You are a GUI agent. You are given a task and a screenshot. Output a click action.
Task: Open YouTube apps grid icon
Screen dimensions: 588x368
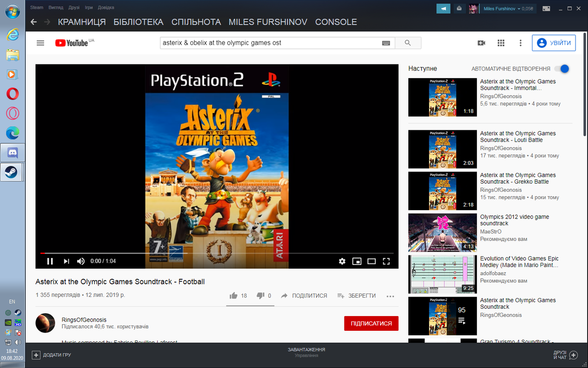click(x=501, y=43)
